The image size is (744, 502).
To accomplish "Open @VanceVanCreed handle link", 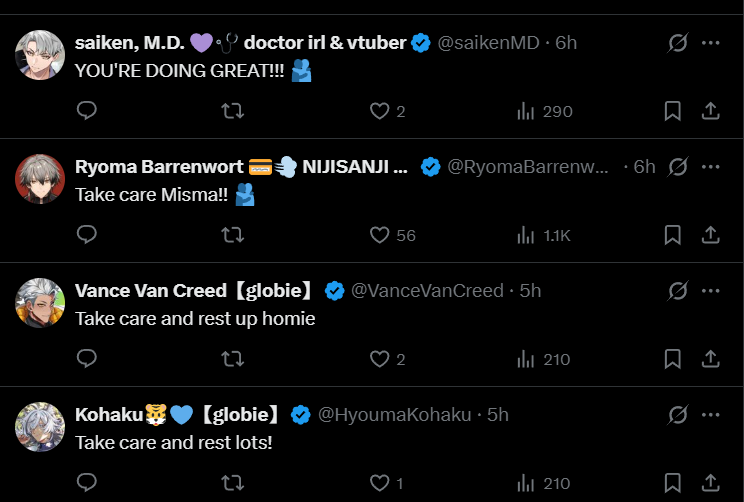I will click(427, 291).
